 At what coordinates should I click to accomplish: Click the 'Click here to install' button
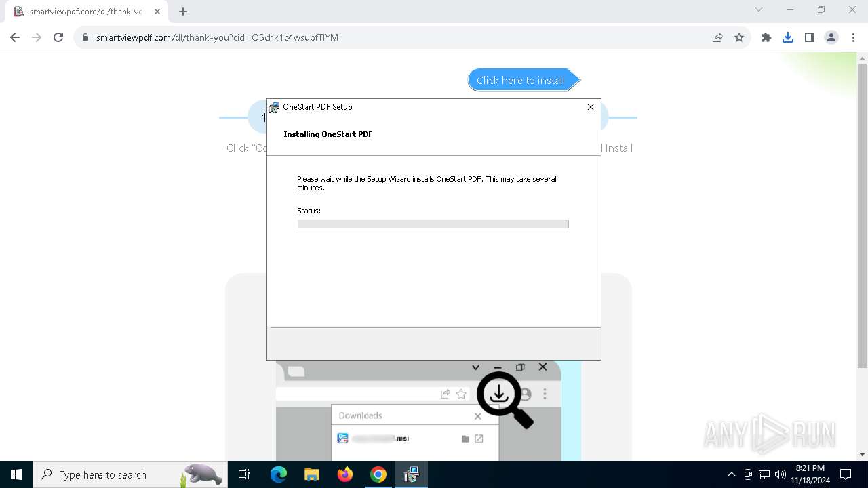[524, 80]
